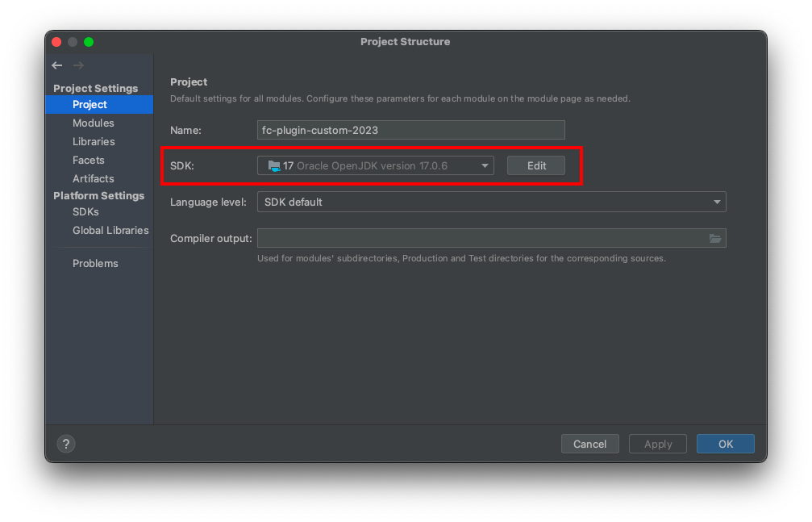Click the folder icon in Compiler output field
The image size is (812, 522).
click(x=716, y=237)
